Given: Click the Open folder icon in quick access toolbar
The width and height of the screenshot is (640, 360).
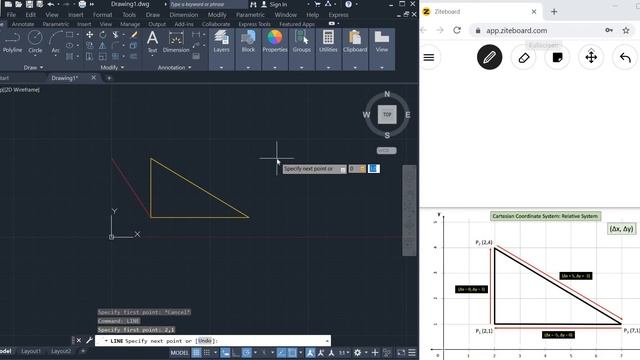Looking at the screenshot, I should click(18, 4).
